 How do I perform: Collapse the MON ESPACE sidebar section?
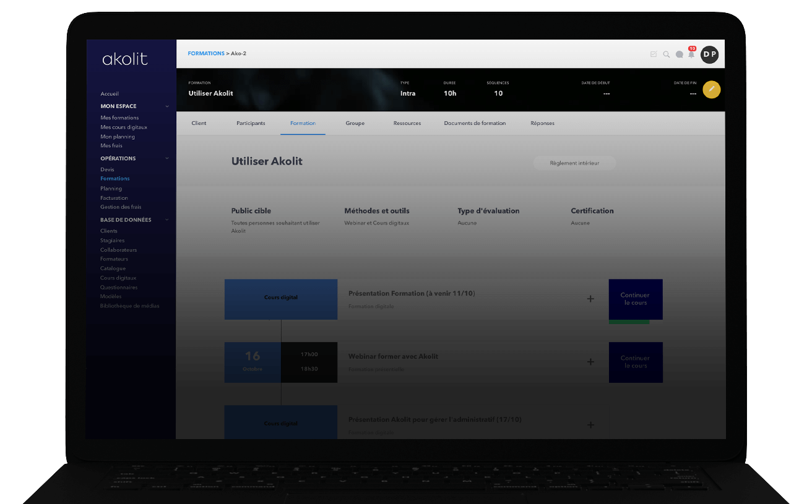[x=167, y=106]
